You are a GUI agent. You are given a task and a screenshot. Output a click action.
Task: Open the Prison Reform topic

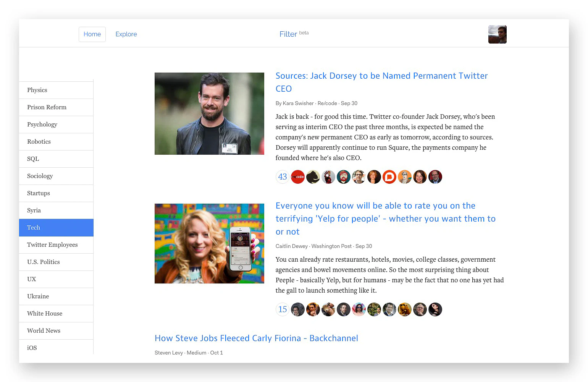point(56,107)
